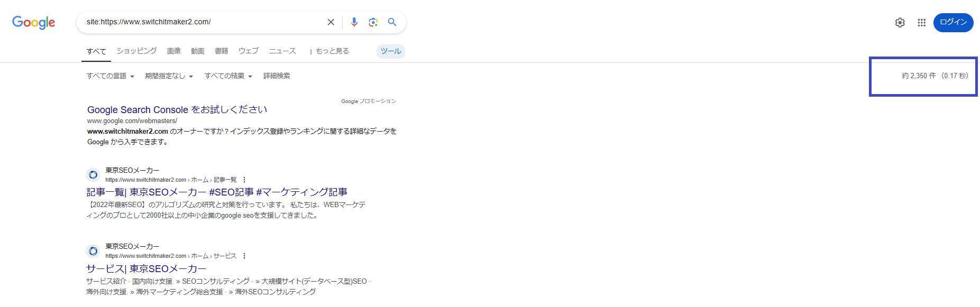The height and width of the screenshot is (307, 980).
Task: Toggle the ツール button
Action: [x=391, y=51]
